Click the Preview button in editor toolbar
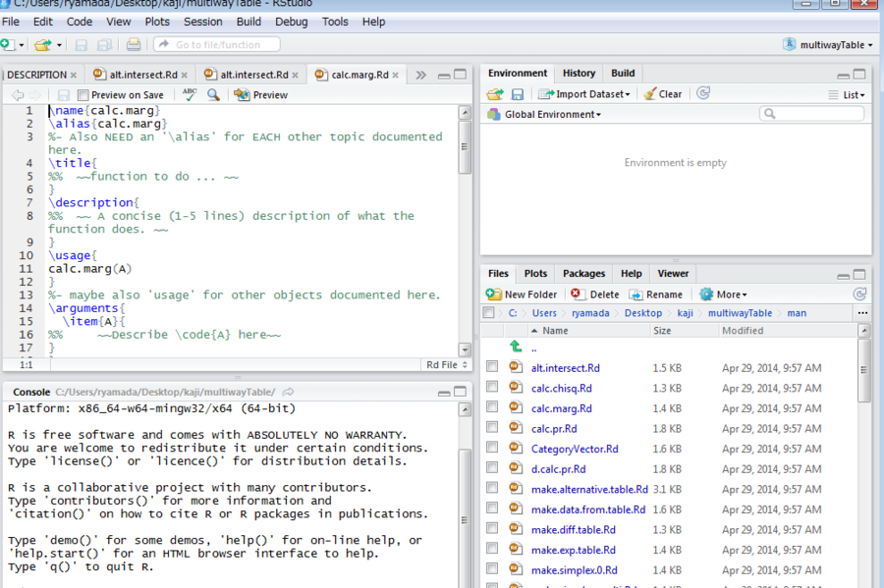Image resolution: width=884 pixels, height=588 pixels. [260, 94]
